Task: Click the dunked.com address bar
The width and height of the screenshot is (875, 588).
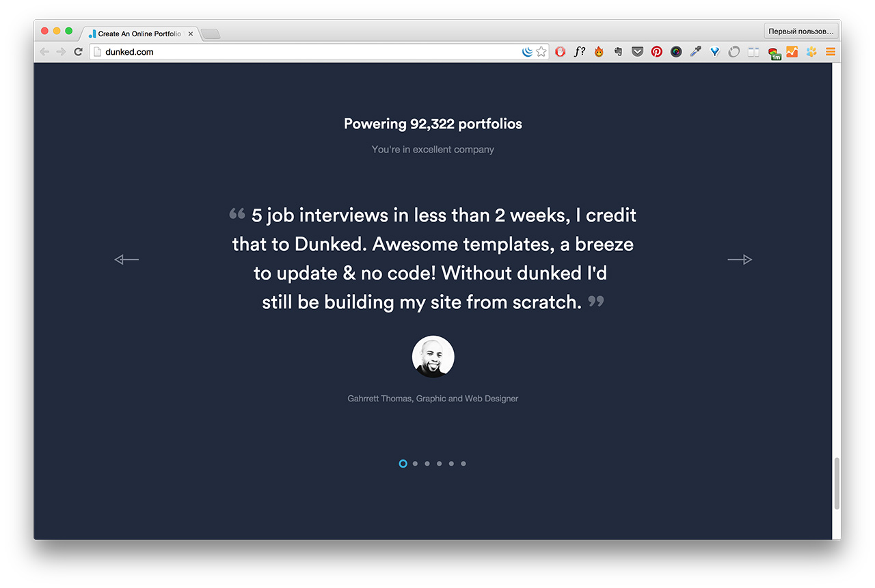Action: point(308,51)
